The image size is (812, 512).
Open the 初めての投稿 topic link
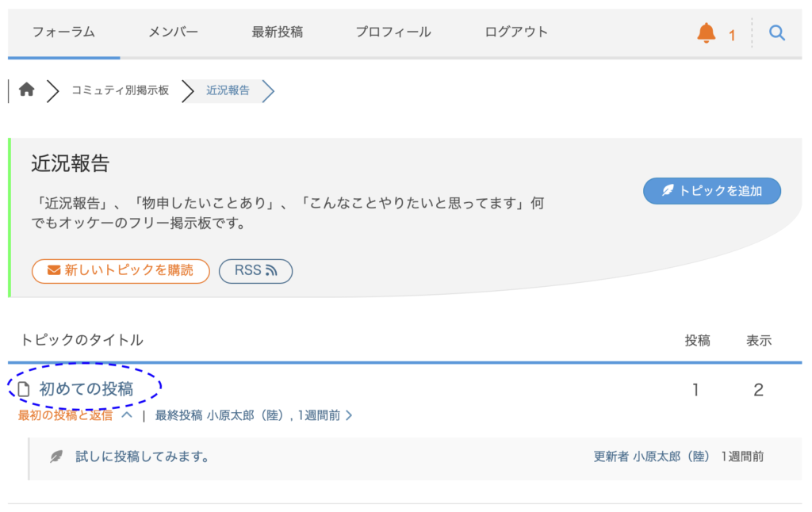(x=86, y=389)
